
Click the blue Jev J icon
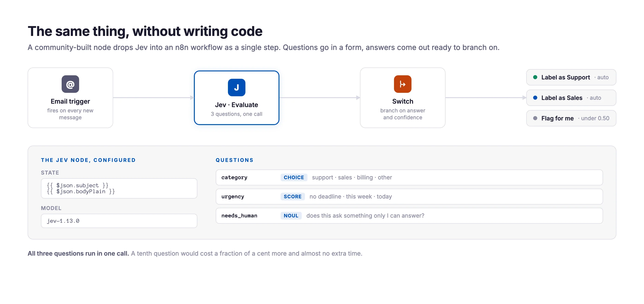point(236,87)
